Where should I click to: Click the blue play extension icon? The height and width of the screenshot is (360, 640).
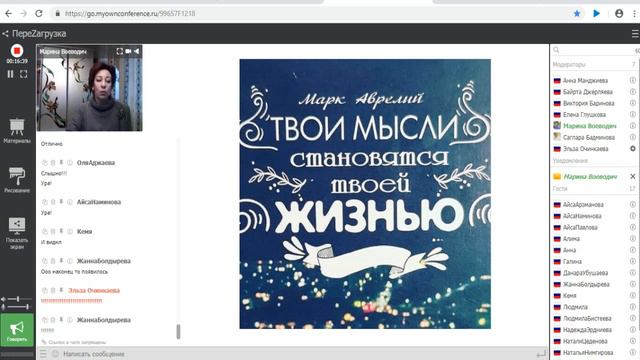(596, 13)
